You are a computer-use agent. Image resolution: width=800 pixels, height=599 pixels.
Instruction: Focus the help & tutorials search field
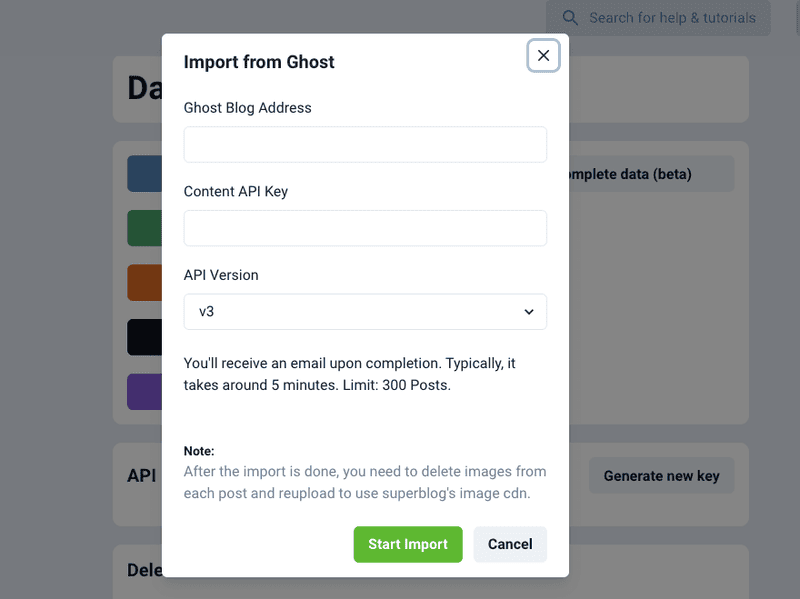670,18
